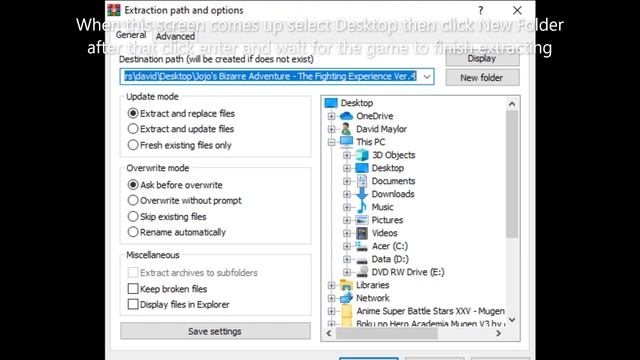Click the Desktop root icon in the folder tree
This screenshot has height=360, width=640.
click(331, 103)
